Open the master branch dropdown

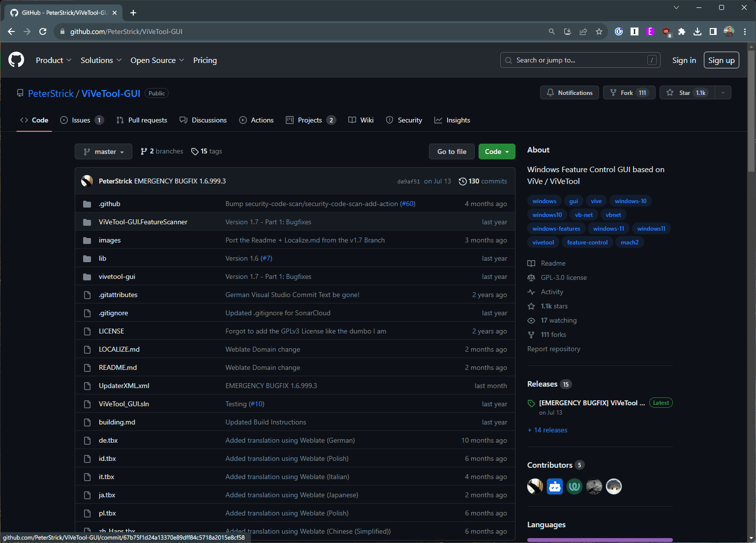click(103, 151)
